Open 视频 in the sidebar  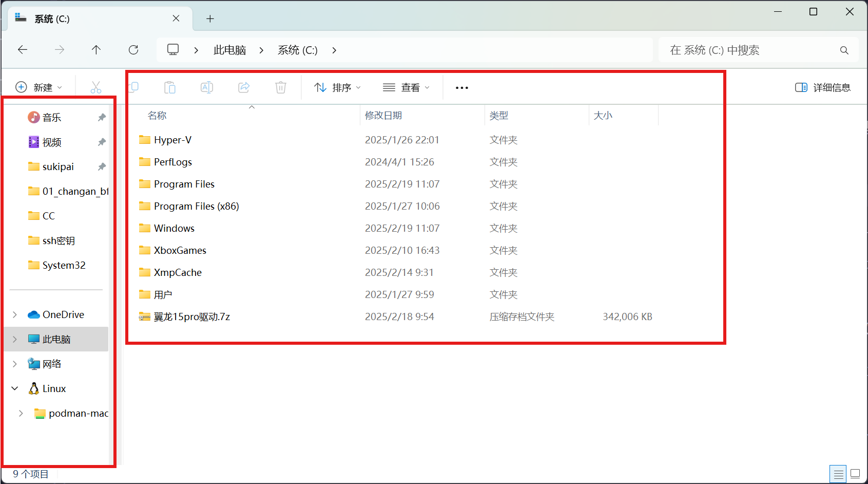pyautogui.click(x=52, y=142)
